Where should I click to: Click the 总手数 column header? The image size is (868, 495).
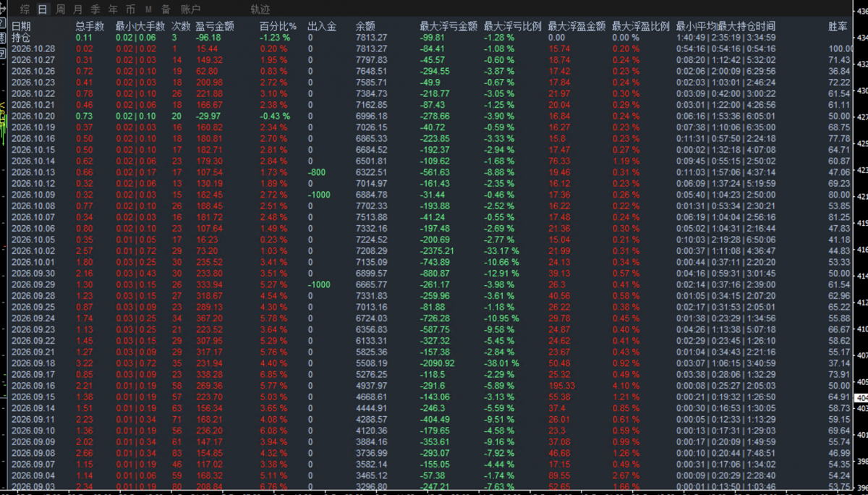point(90,26)
